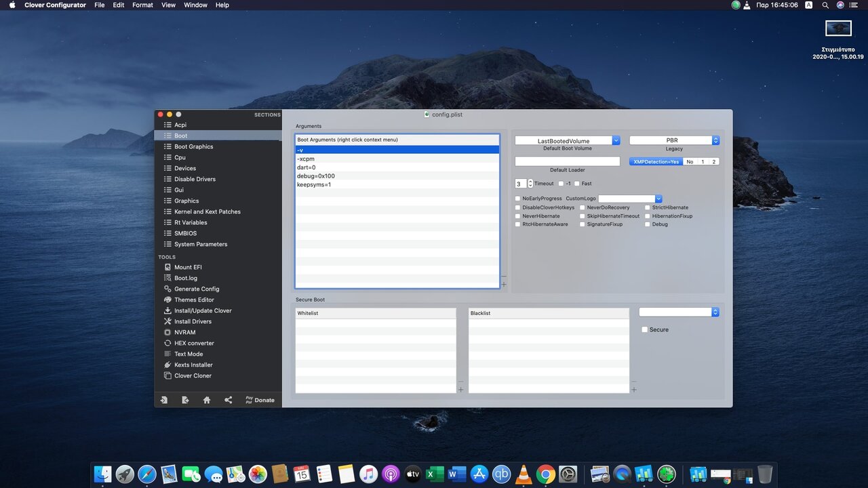Screen dimensions: 868x488
Task: Enable the SkipHibernateTimeout checkbox
Action: coord(583,216)
